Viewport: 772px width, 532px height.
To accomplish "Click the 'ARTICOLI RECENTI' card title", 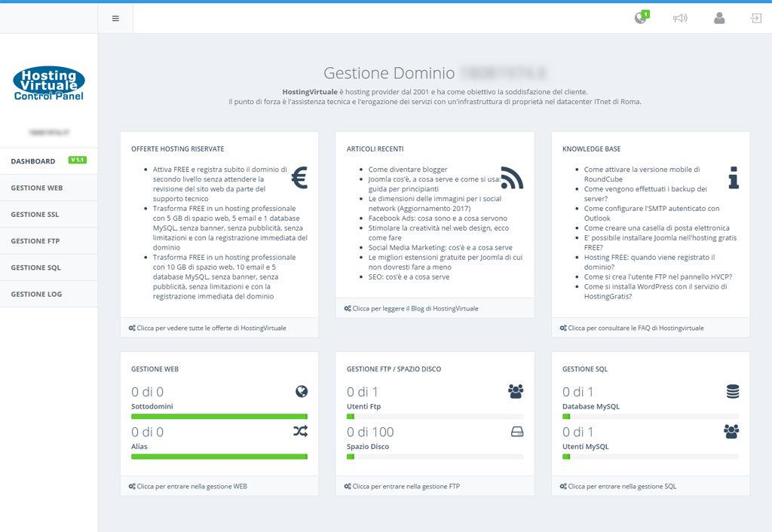I will point(375,148).
